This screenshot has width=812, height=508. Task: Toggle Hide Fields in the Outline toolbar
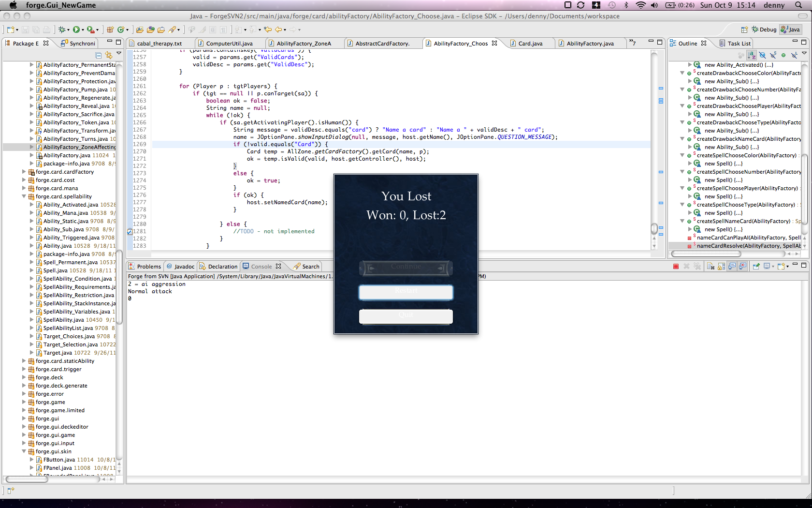[762, 55]
